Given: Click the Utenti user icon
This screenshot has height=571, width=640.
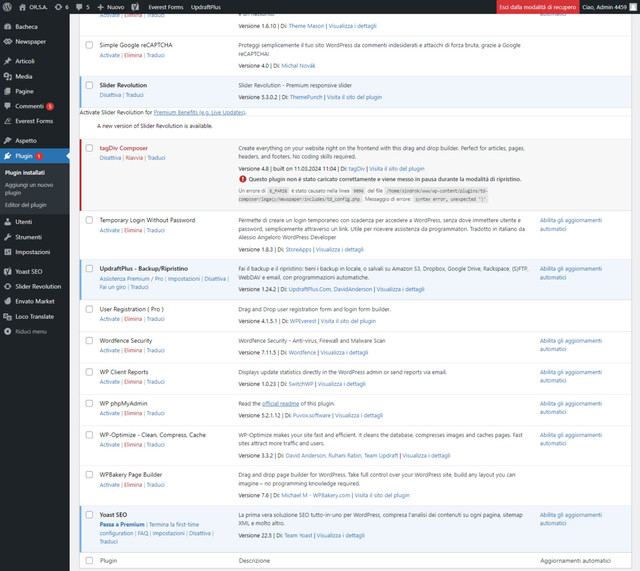Looking at the screenshot, I should click(x=8, y=222).
